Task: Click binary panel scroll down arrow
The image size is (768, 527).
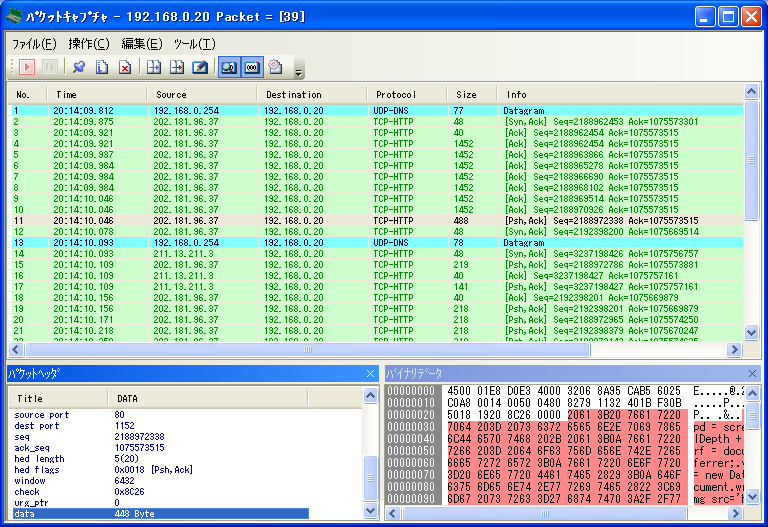Action: pos(752,498)
